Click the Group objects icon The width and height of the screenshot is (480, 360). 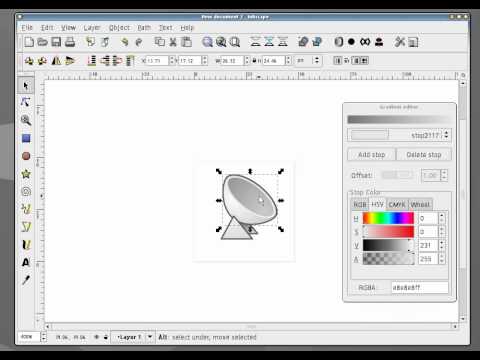303,42
